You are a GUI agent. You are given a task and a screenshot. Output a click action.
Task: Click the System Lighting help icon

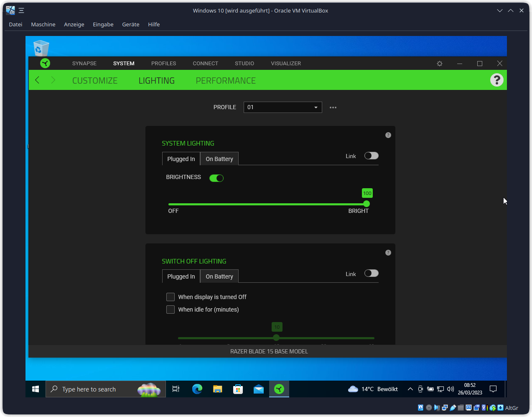click(x=388, y=135)
